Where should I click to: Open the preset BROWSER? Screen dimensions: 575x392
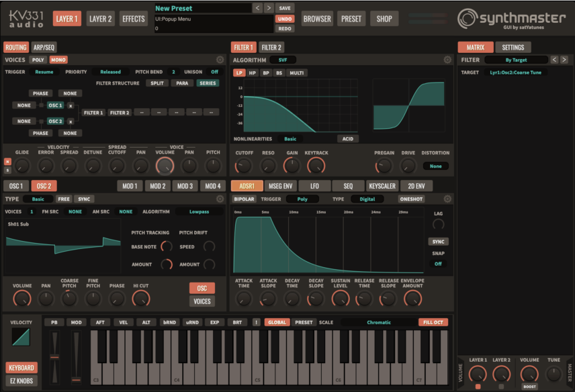click(x=317, y=19)
